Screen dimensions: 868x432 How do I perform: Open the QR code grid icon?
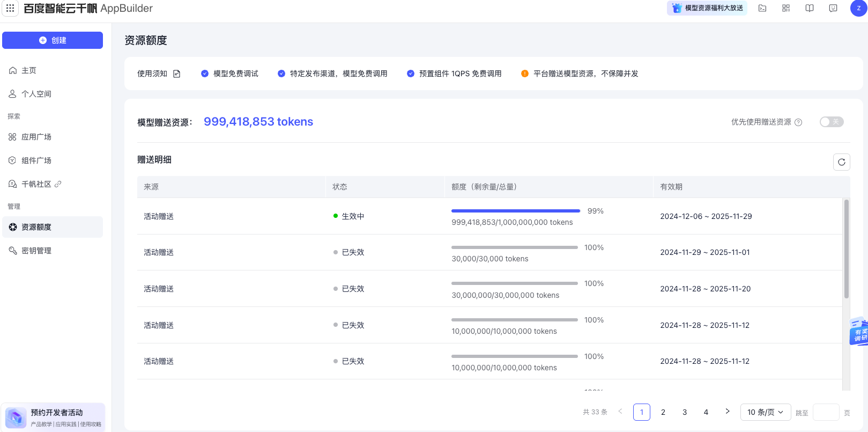[786, 8]
